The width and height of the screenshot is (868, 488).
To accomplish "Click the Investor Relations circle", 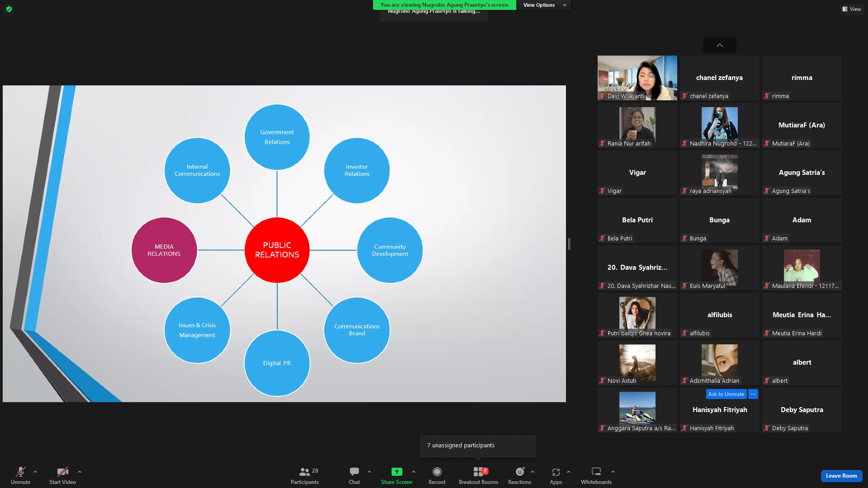I will coord(357,170).
